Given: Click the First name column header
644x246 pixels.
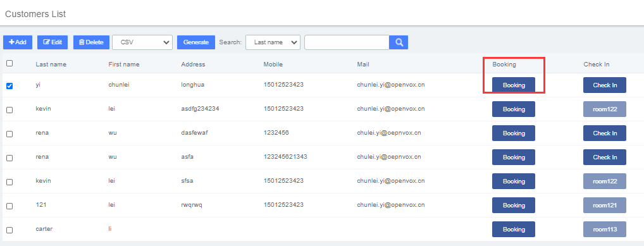Looking at the screenshot, I should pyautogui.click(x=124, y=65).
